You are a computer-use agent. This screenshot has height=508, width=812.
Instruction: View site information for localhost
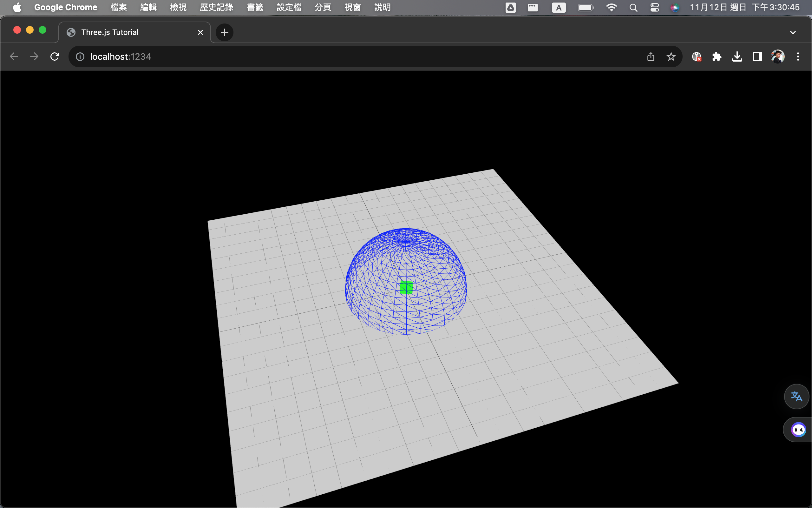click(80, 57)
